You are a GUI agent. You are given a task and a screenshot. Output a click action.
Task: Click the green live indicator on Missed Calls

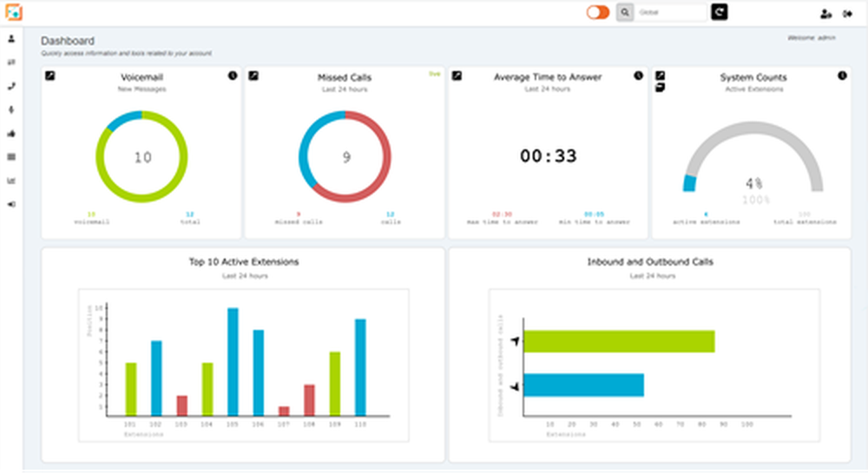pyautogui.click(x=435, y=74)
